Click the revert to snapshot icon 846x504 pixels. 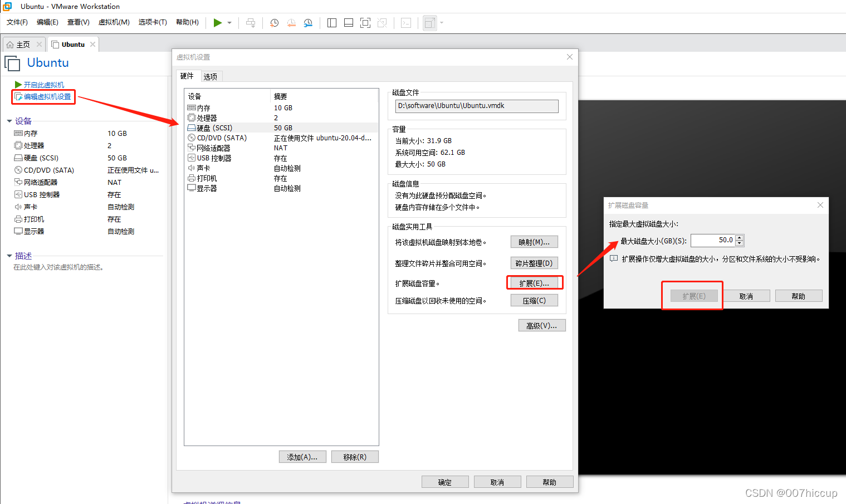291,23
